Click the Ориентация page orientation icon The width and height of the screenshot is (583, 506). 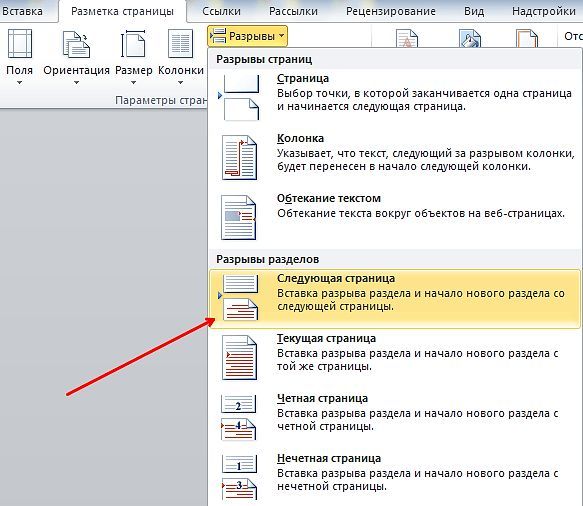pyautogui.click(x=76, y=45)
